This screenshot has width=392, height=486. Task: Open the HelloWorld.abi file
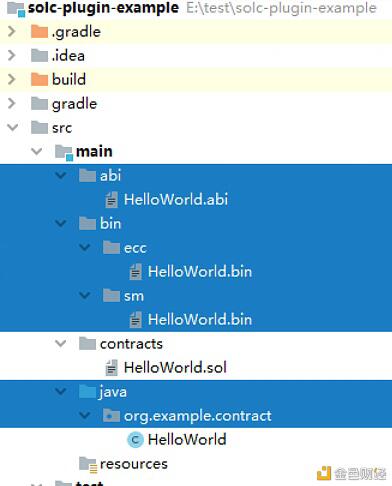pos(176,199)
